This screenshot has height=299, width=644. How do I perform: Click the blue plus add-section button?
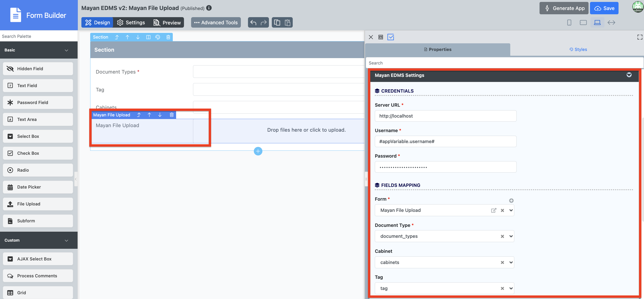pos(258,151)
